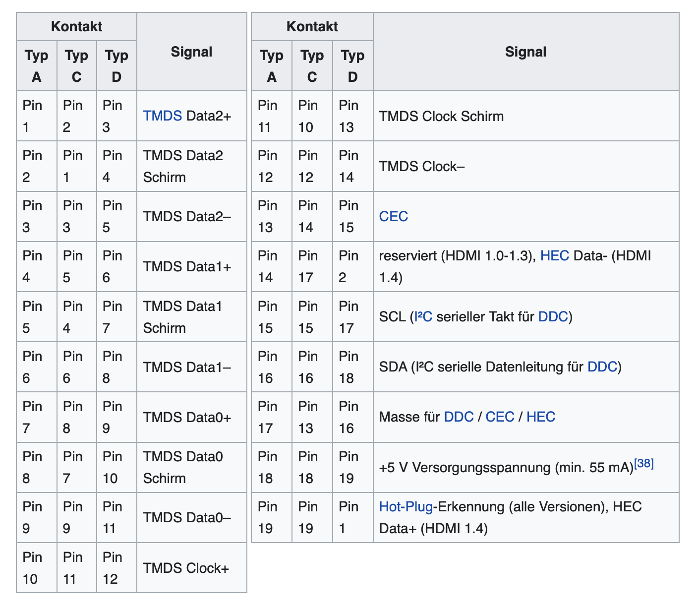Select the left table's Typ A header

tap(37, 66)
